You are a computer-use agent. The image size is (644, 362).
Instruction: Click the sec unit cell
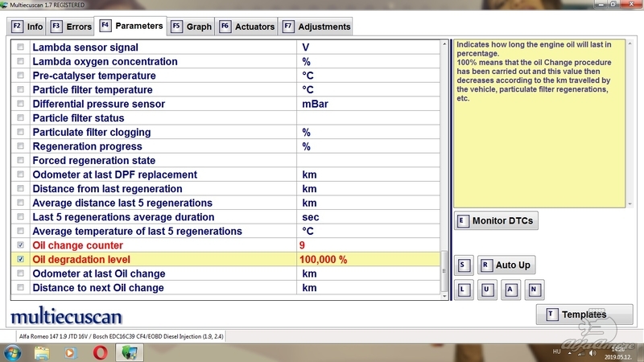[368, 217]
